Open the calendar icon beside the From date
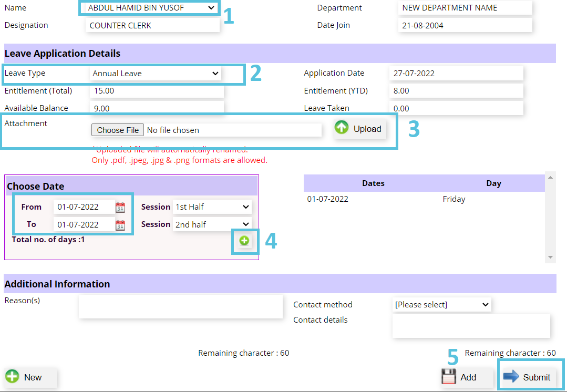This screenshot has width=567, height=392. coord(121,207)
